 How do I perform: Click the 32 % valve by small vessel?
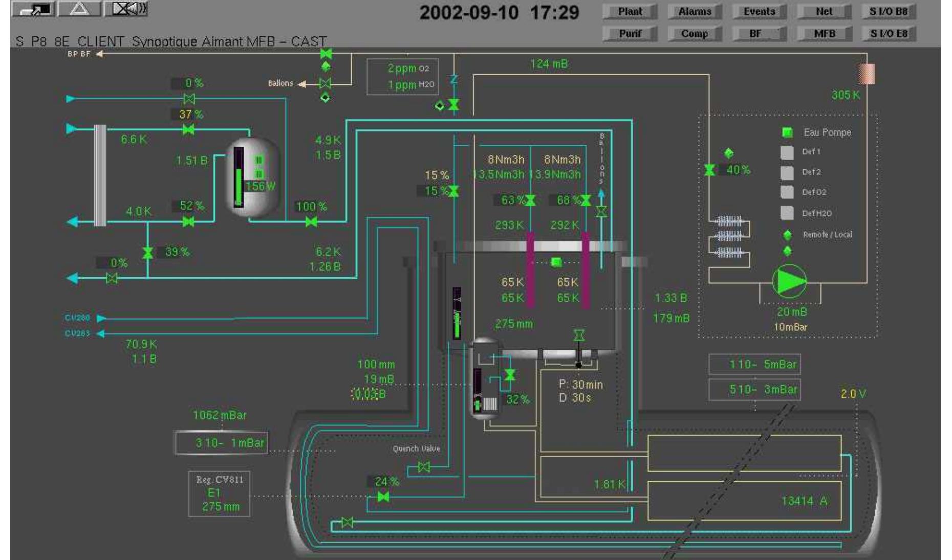pos(510,375)
